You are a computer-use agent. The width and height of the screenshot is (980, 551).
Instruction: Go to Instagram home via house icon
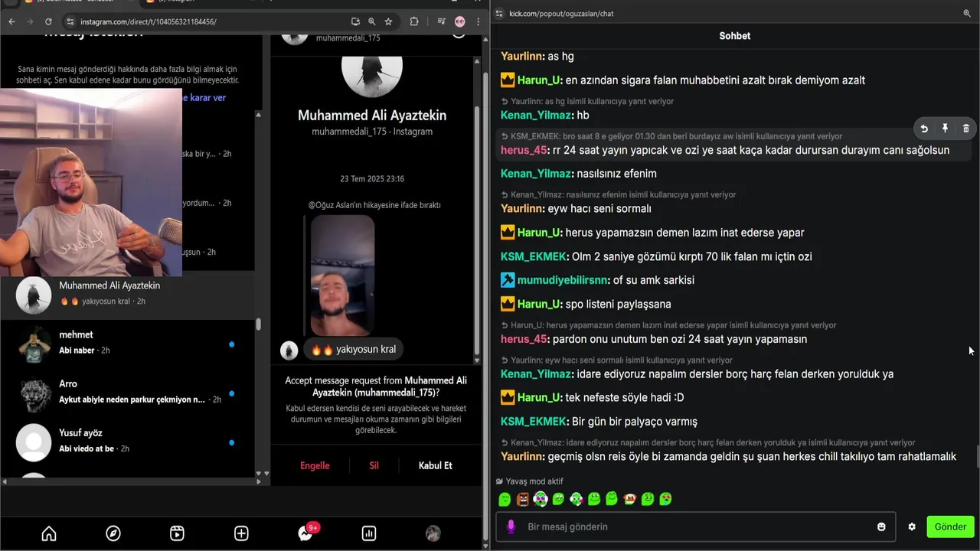pos(49,533)
